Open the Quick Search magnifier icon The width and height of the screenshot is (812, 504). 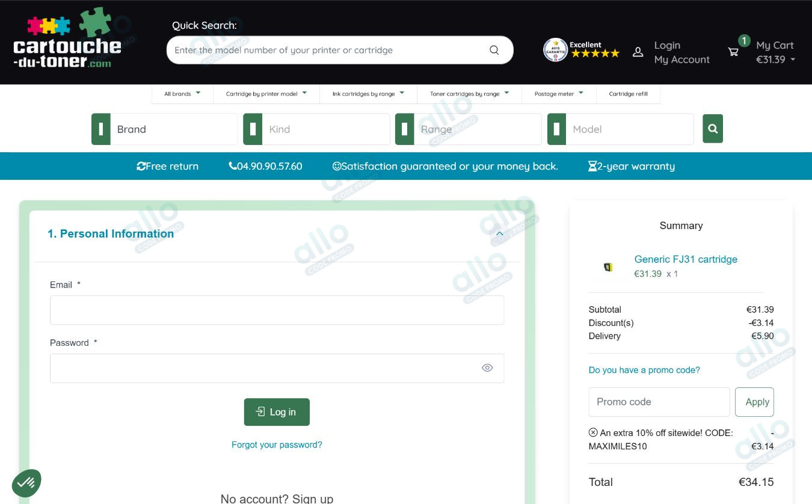click(x=493, y=49)
